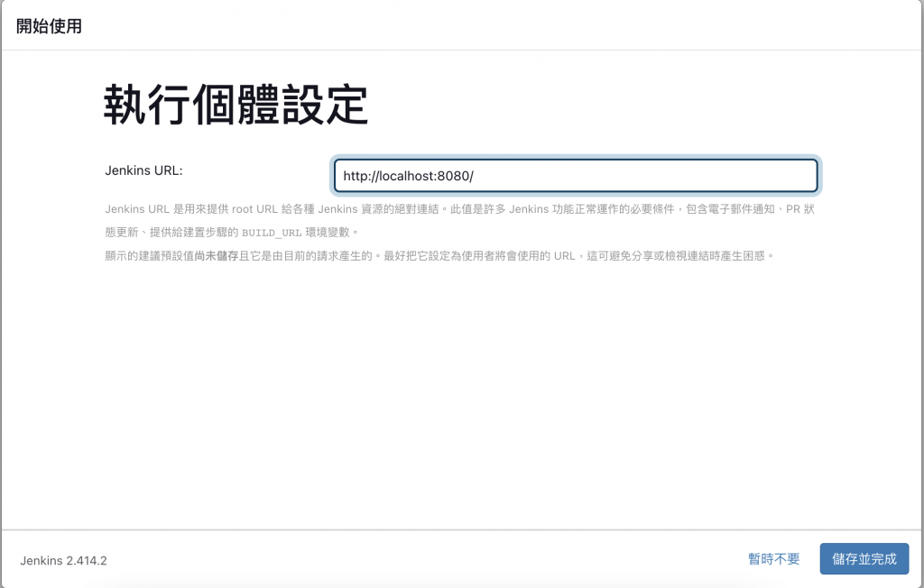
Task: Click the 暫時不要 link
Action: coord(773,558)
